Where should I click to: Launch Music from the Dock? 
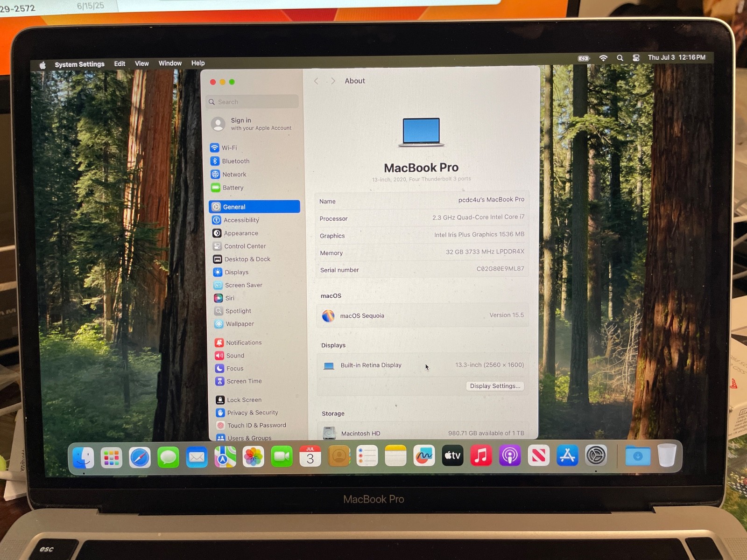coord(481,455)
